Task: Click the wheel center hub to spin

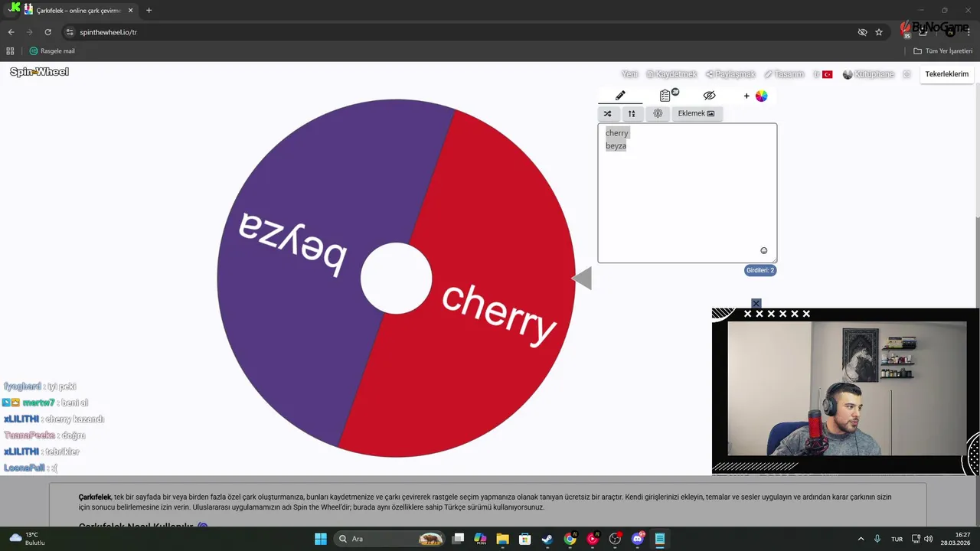Action: click(x=396, y=279)
